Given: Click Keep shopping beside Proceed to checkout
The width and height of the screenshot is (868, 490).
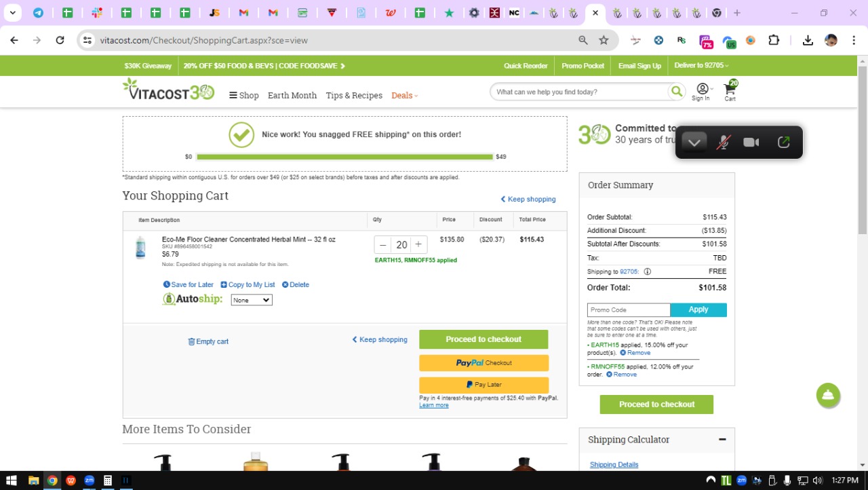Looking at the screenshot, I should [380, 339].
